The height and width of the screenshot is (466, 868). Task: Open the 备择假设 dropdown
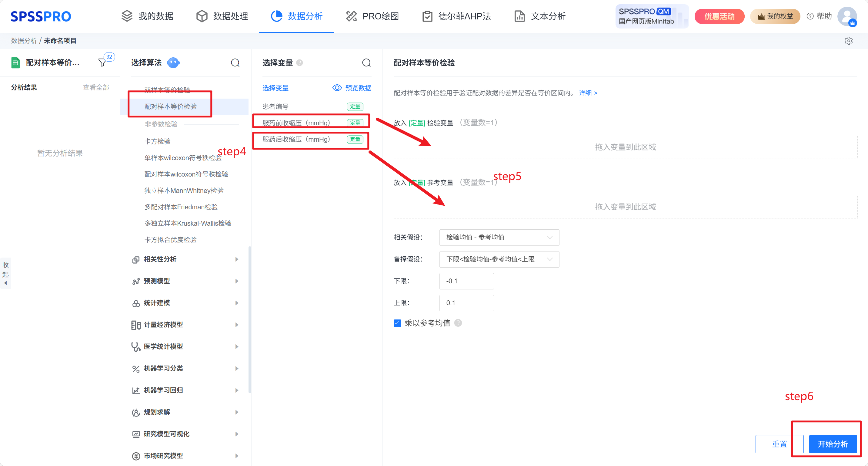[x=499, y=259]
